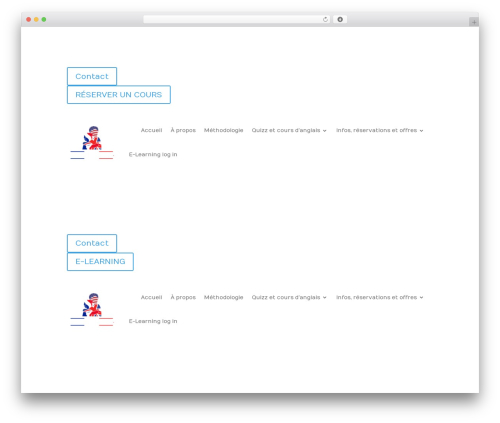Click the upper Contact button
The height and width of the screenshot is (423, 500).
click(x=92, y=76)
